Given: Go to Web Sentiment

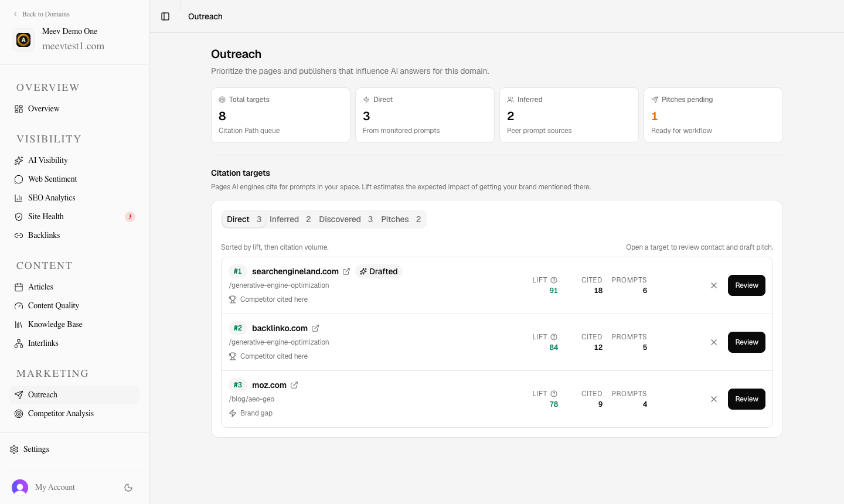Looking at the screenshot, I should (75, 179).
